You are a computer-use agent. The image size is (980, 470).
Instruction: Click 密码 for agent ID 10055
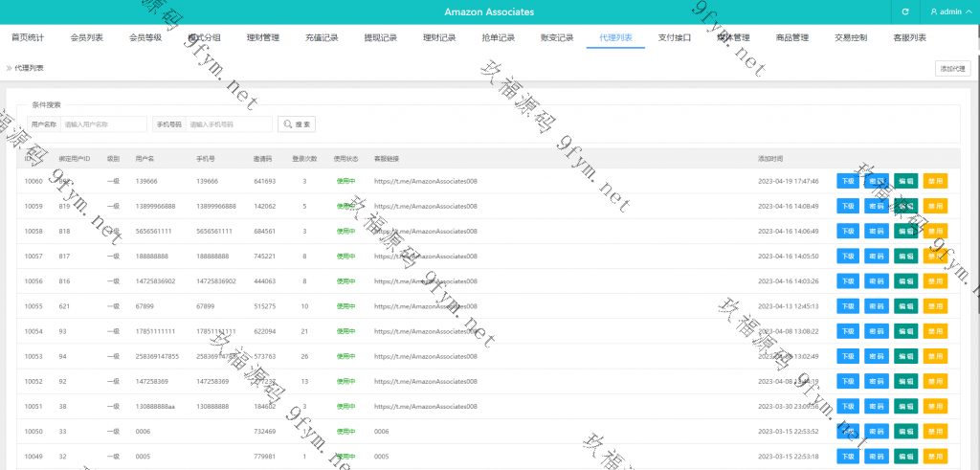[877, 305]
